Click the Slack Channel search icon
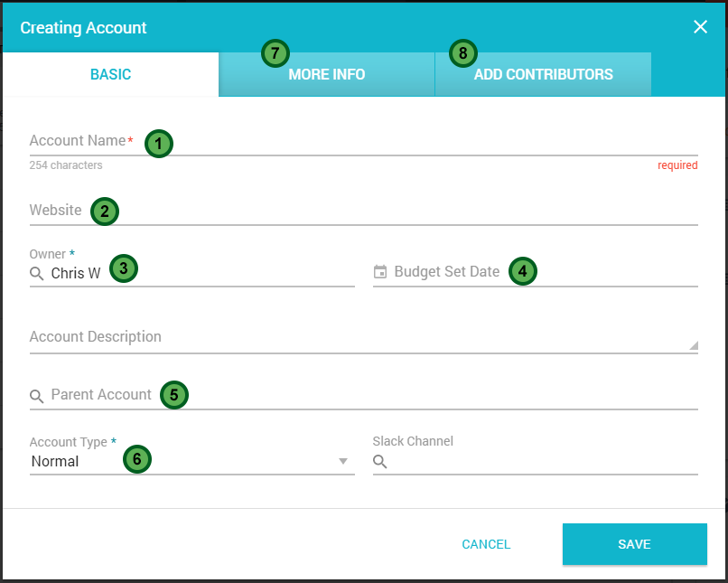Screen dimensions: 728x583 coord(379,462)
